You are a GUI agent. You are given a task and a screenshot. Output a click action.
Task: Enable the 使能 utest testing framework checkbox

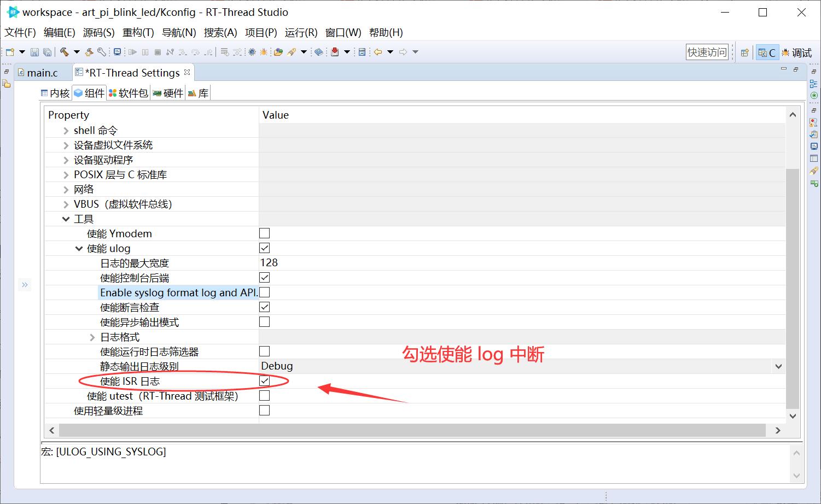(265, 396)
